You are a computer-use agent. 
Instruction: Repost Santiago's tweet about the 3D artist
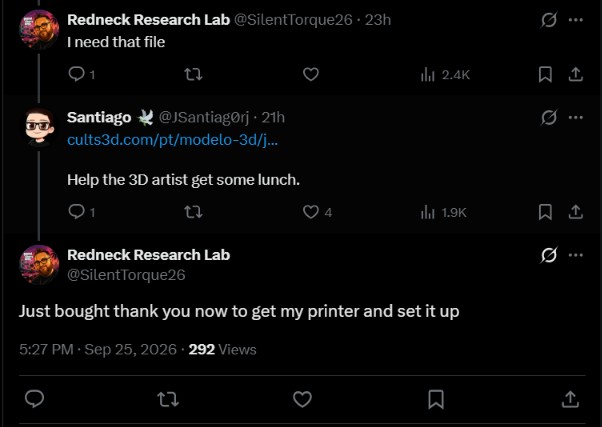click(x=193, y=212)
